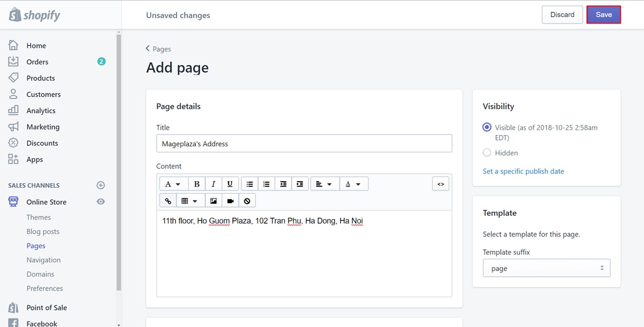Insert an image into content
Viewport: 644px width, 327px height.
214,200
